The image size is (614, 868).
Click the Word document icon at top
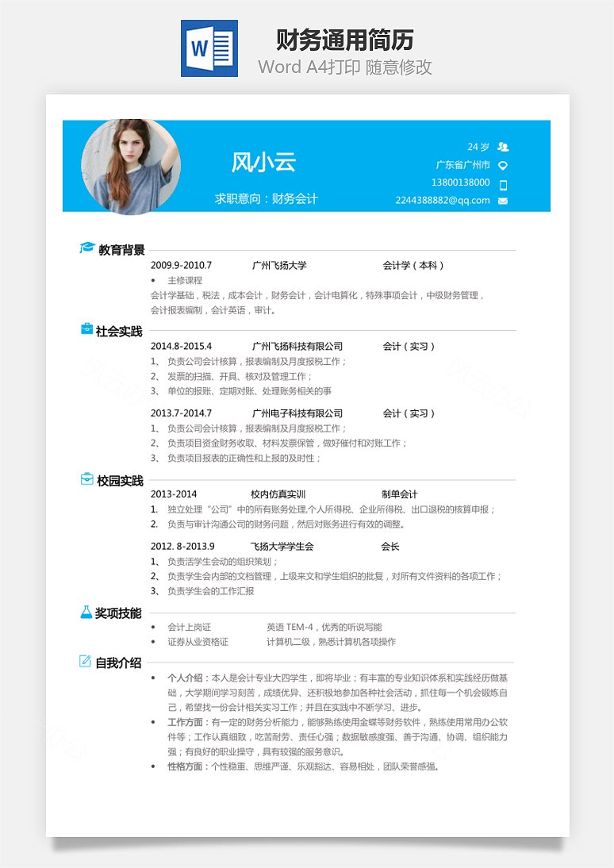point(209,48)
